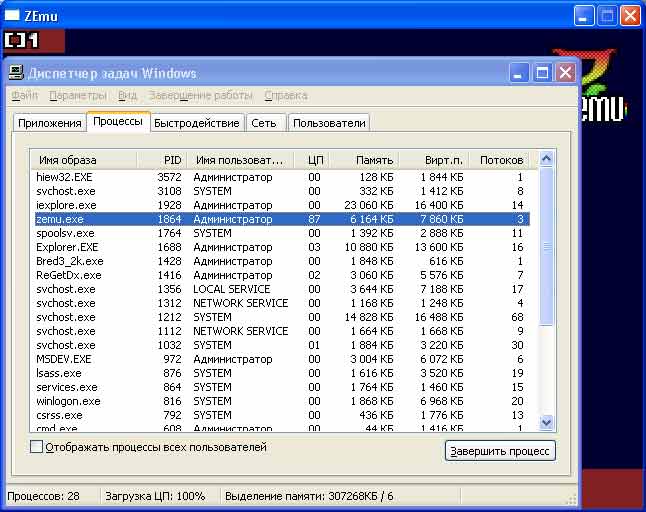Open the Сеть tab
The width and height of the screenshot is (646, 512).
point(264,123)
